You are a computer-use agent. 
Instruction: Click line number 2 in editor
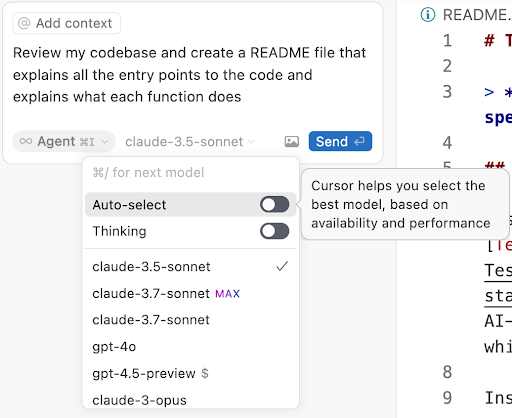[447, 66]
